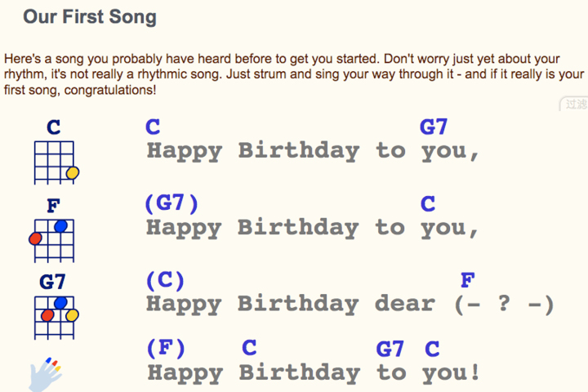The image size is (588, 392).
Task: Click the G7 label above its chord diagram
Action: click(x=52, y=282)
